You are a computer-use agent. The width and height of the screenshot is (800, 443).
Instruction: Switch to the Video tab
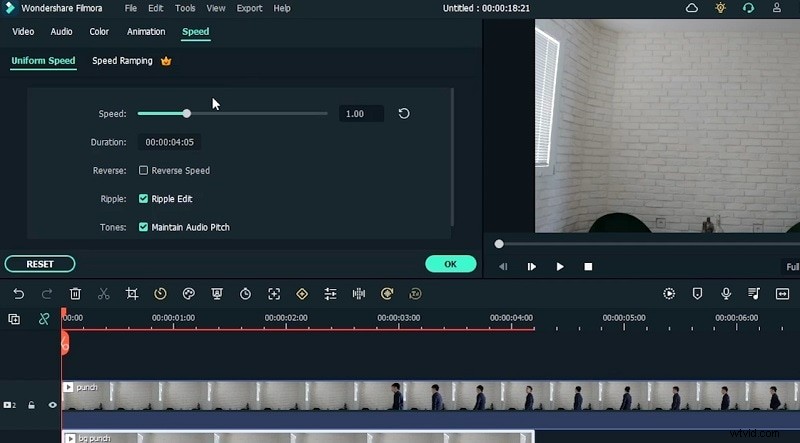(x=23, y=32)
